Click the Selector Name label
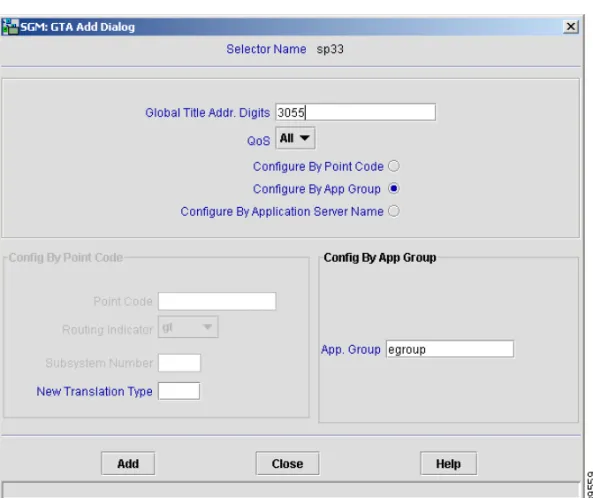 pos(266,49)
